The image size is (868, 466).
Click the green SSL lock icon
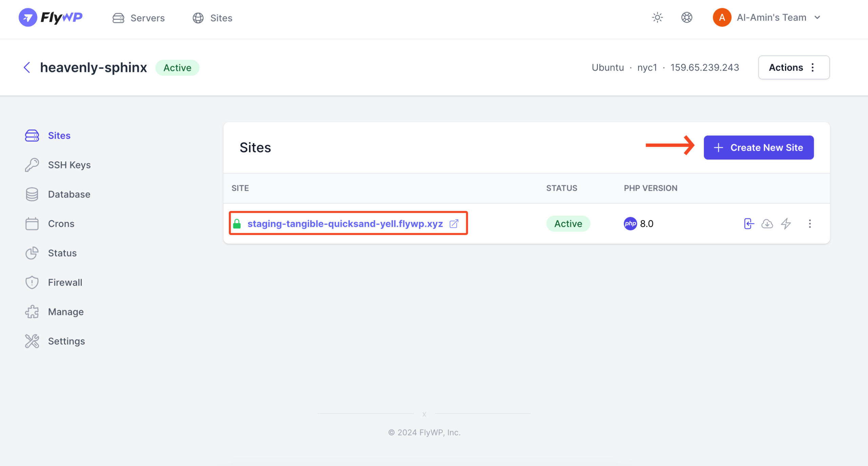pos(237,224)
